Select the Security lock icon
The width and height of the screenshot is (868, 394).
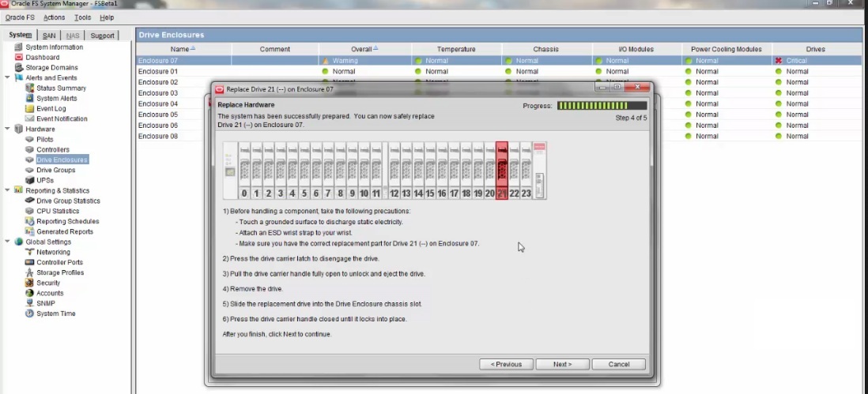(x=30, y=283)
